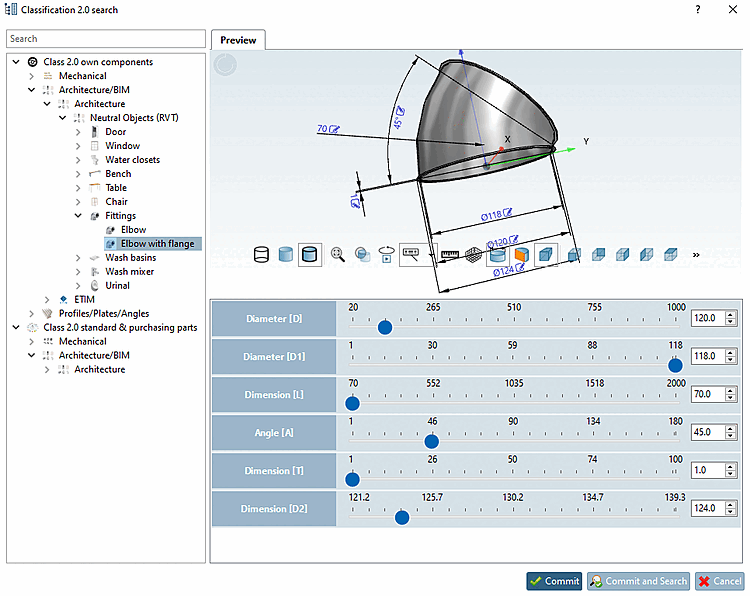Screen dimensions: 750x596
Task: Expand the Profiles/Plates/Angles node
Action: pyautogui.click(x=31, y=314)
